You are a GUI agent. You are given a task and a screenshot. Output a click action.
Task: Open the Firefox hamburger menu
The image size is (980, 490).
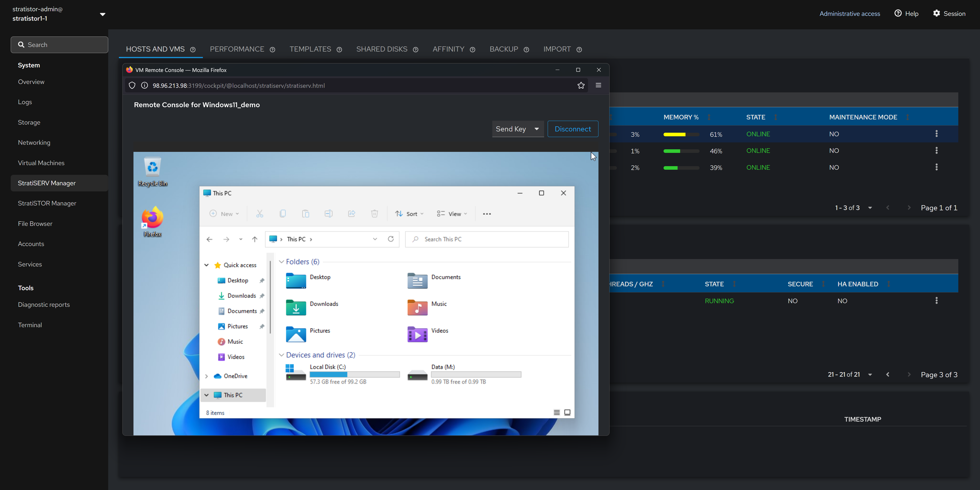pyautogui.click(x=598, y=85)
